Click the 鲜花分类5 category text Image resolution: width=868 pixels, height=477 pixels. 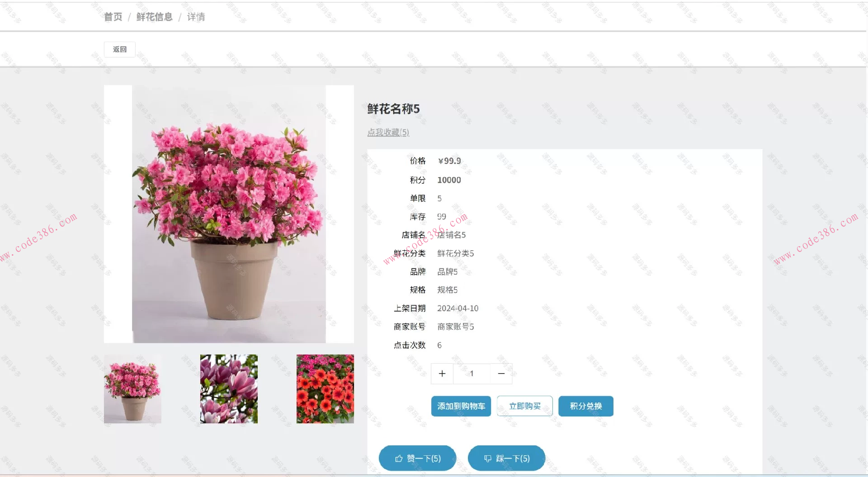[455, 253]
